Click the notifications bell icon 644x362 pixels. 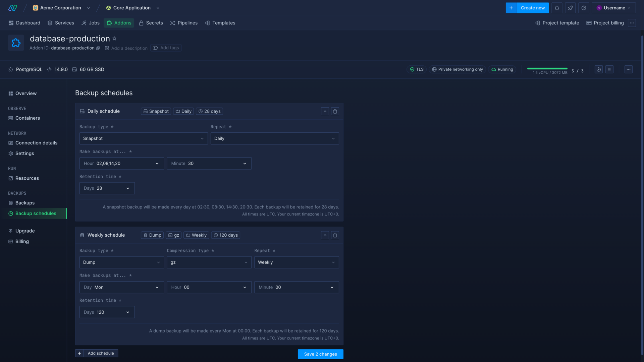[x=557, y=8]
